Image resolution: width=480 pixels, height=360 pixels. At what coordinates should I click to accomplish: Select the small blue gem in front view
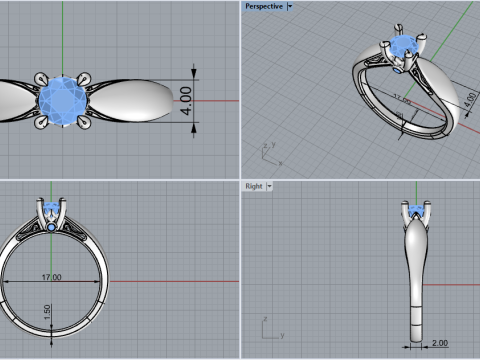click(51, 228)
